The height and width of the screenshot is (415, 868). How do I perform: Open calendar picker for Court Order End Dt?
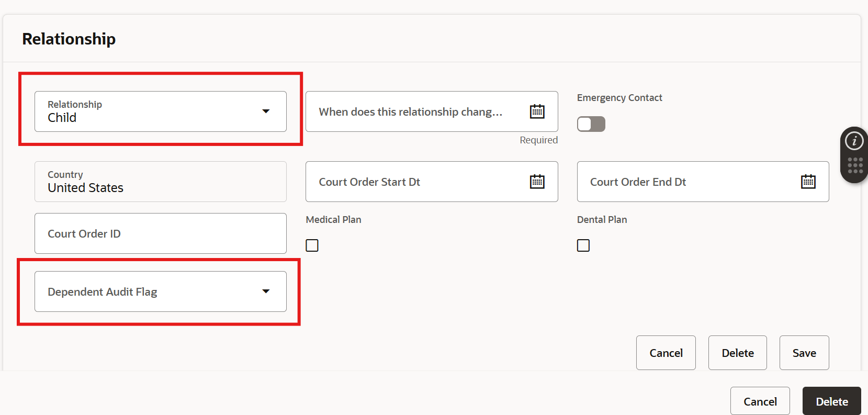(x=808, y=182)
